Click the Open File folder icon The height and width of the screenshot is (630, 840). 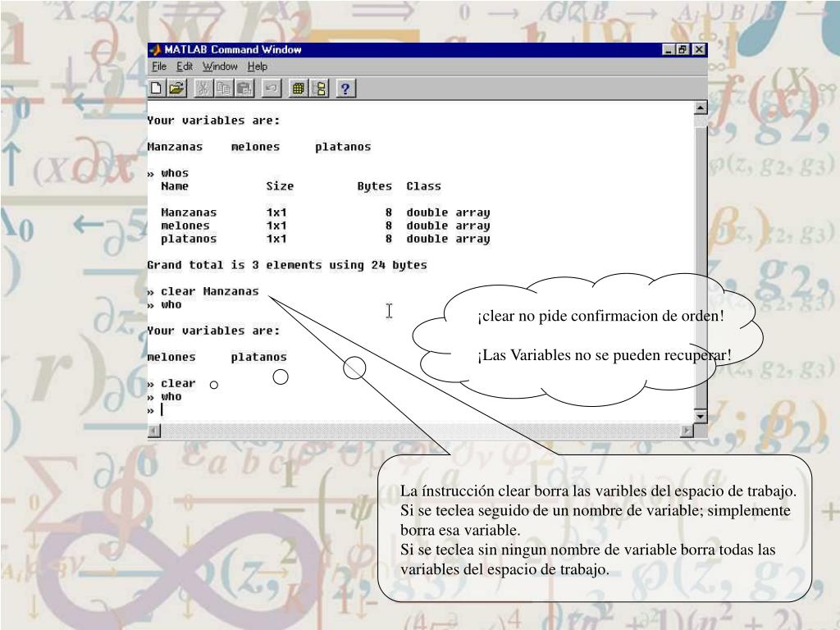click(176, 89)
